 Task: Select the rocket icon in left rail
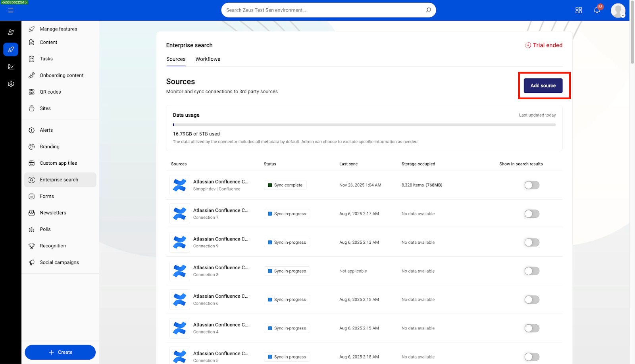coord(11,50)
